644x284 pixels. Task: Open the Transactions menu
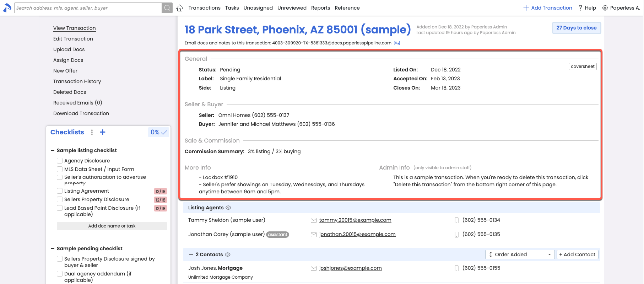point(205,8)
